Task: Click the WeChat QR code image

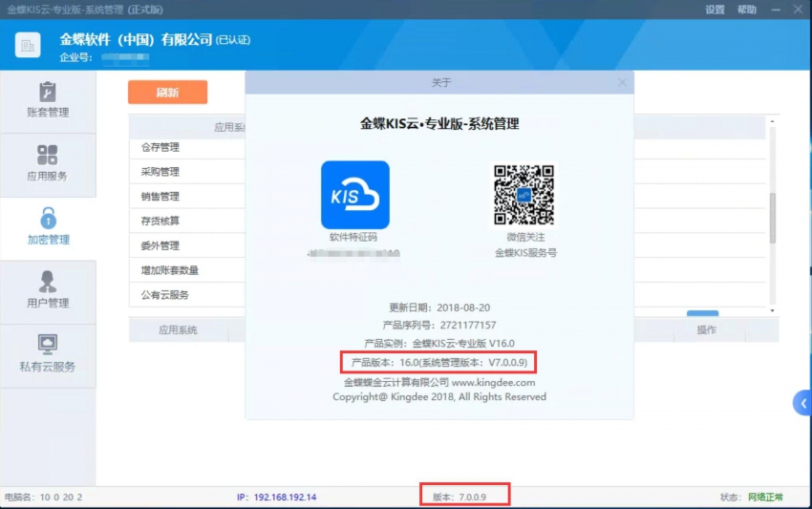Action: click(x=524, y=195)
